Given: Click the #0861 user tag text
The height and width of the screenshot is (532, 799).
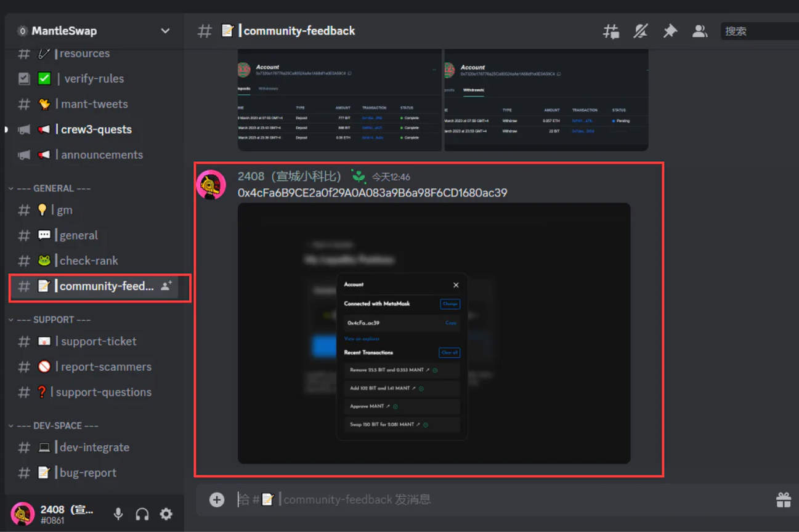Looking at the screenshot, I should tap(52, 521).
